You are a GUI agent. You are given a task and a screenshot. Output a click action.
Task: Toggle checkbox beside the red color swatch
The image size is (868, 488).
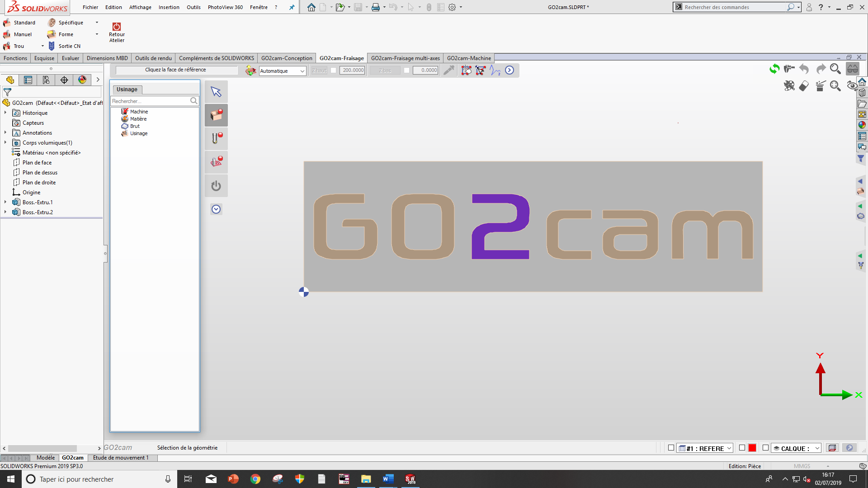(742, 448)
